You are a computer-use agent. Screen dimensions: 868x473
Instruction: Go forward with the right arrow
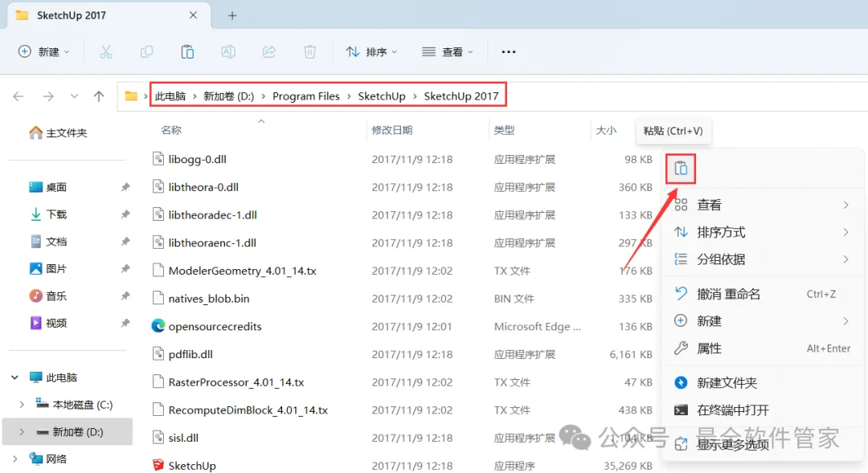48,96
